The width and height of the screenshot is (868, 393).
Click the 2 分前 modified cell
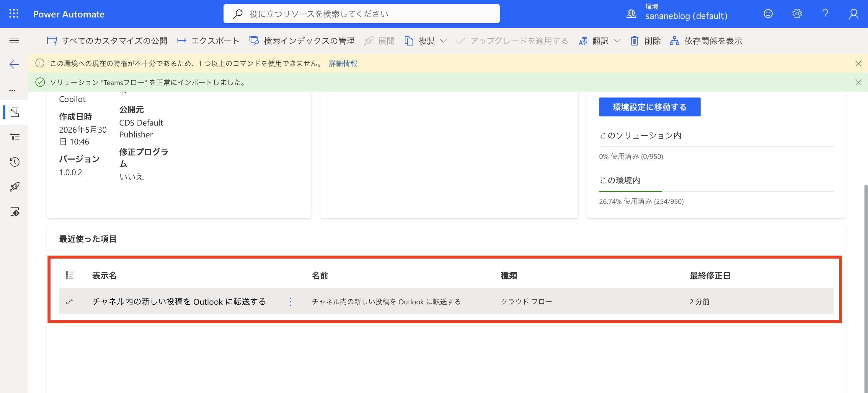[699, 302]
